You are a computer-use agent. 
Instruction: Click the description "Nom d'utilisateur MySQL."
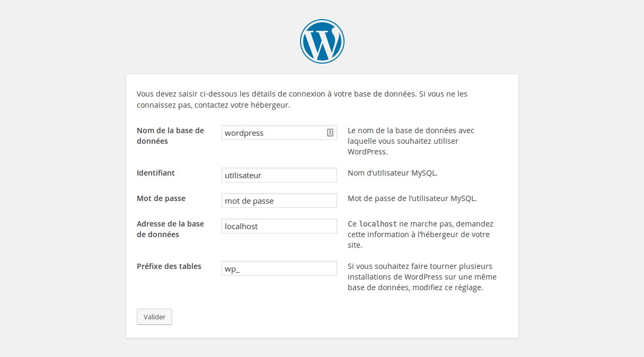[393, 173]
